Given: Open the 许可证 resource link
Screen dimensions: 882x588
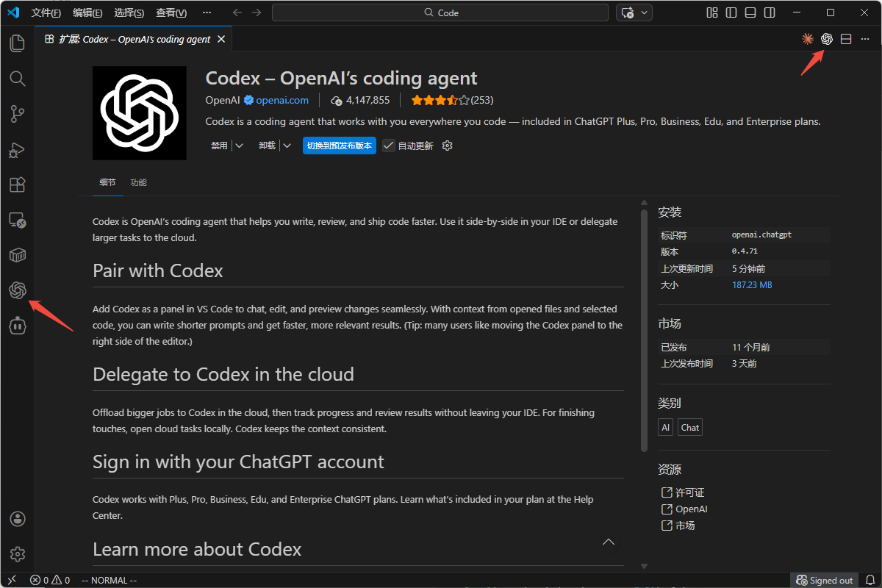Looking at the screenshot, I should 683,492.
